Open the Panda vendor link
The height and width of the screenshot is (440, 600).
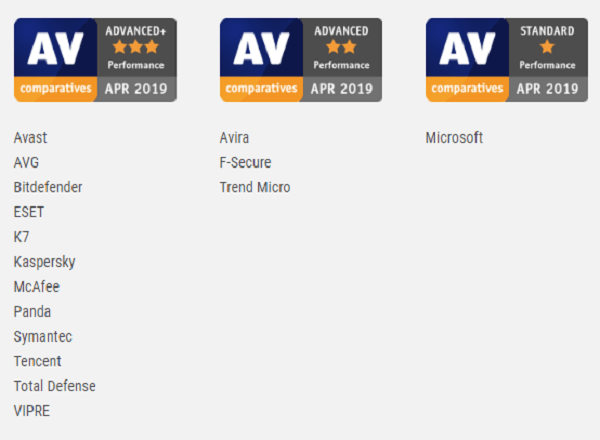(32, 311)
